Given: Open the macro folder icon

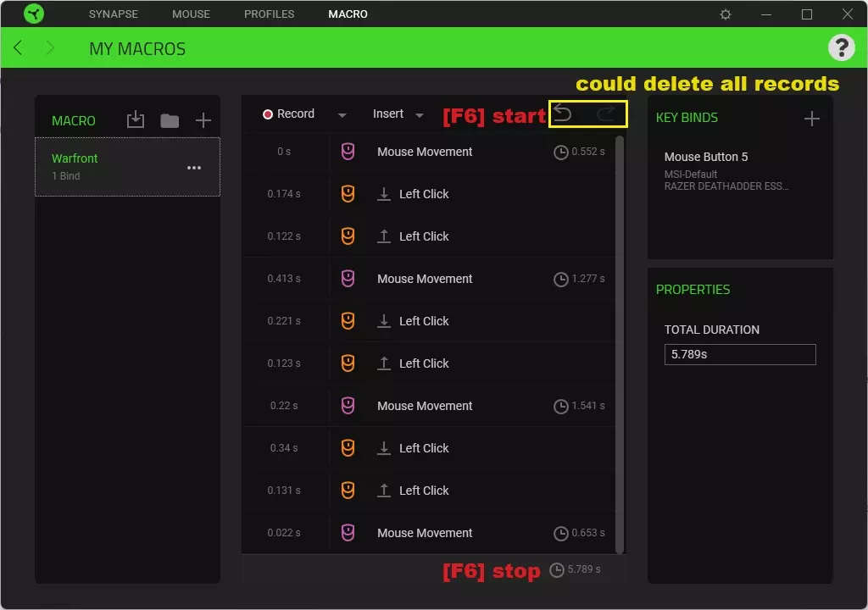Looking at the screenshot, I should [x=170, y=120].
